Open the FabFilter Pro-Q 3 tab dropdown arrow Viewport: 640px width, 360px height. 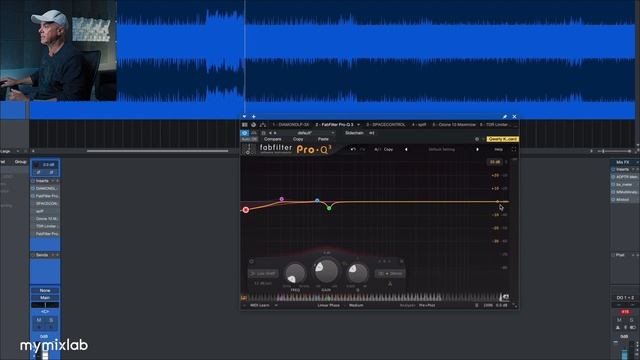click(359, 125)
